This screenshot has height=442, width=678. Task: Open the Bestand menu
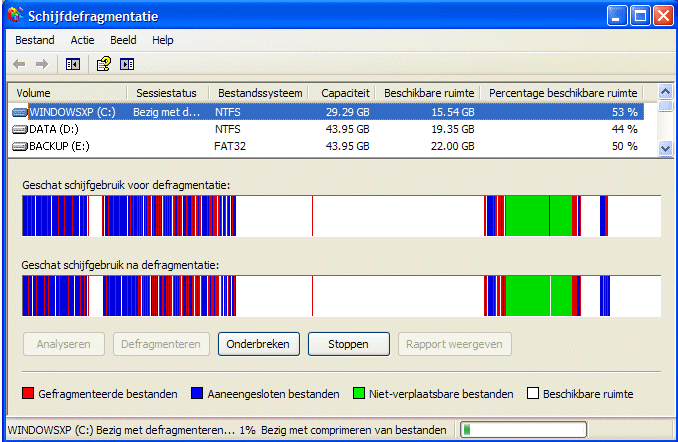[35, 40]
